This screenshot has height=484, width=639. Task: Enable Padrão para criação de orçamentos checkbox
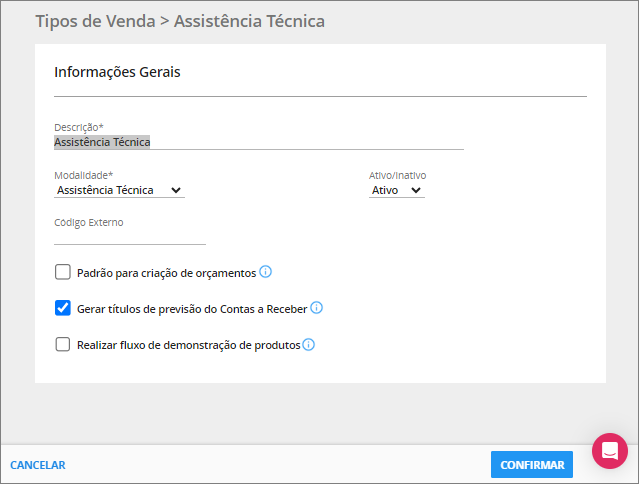(63, 272)
